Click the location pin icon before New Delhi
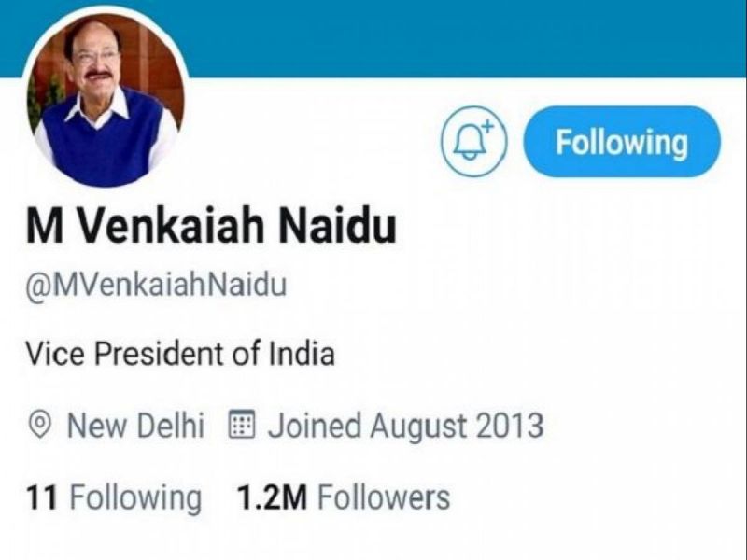The height and width of the screenshot is (560, 747). click(40, 422)
